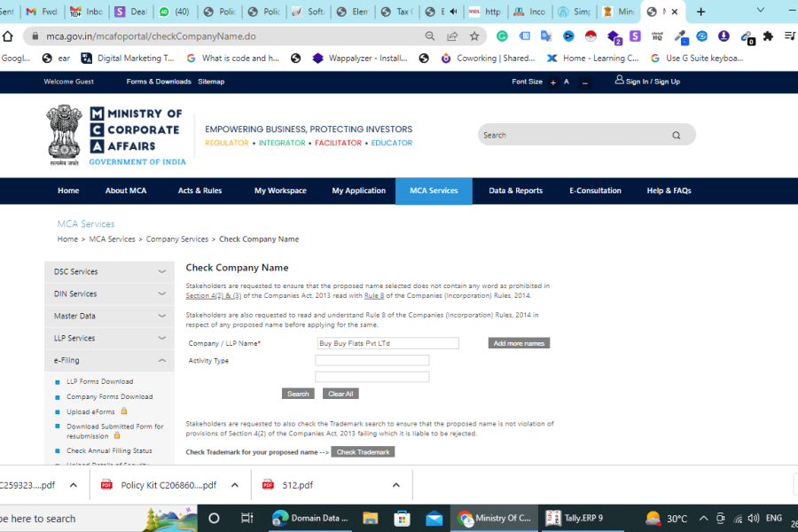This screenshot has width=798, height=532.
Task: Expand the Master Data sidebar section
Action: click(109, 317)
